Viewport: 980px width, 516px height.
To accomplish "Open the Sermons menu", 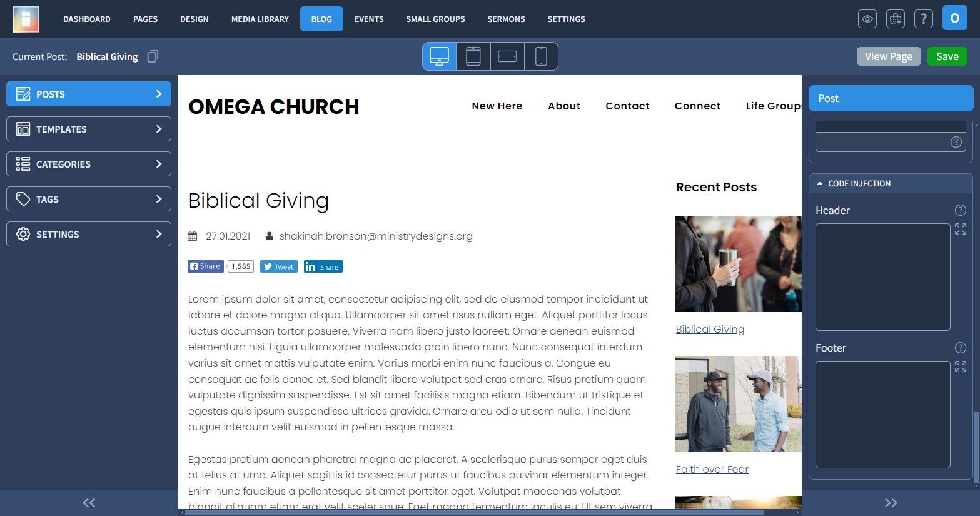I will tap(506, 19).
